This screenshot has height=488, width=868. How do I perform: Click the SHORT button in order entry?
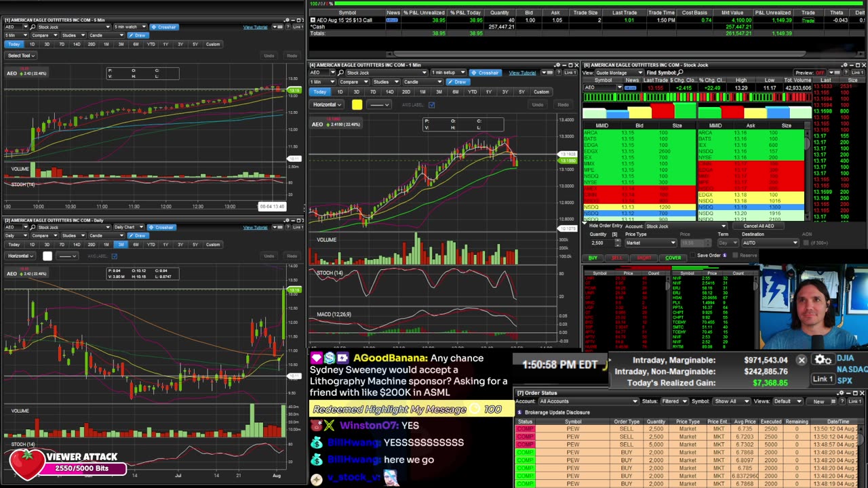tap(644, 258)
